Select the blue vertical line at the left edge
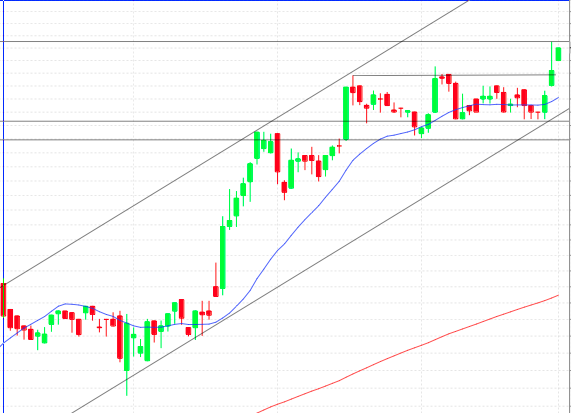 pos(4,206)
